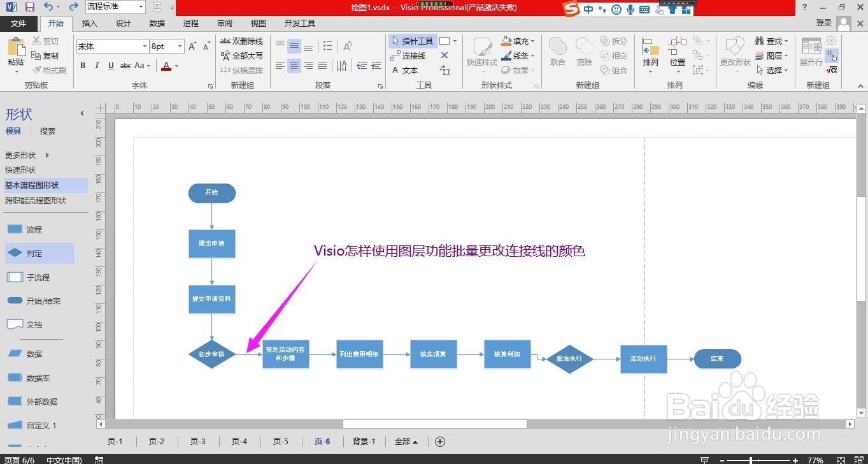Click the decrease indent icon
Image resolution: width=868 pixels, height=464 pixels.
[x=361, y=66]
